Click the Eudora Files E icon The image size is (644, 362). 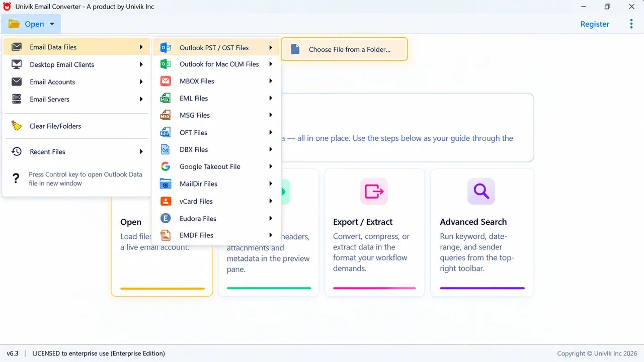pyautogui.click(x=166, y=218)
